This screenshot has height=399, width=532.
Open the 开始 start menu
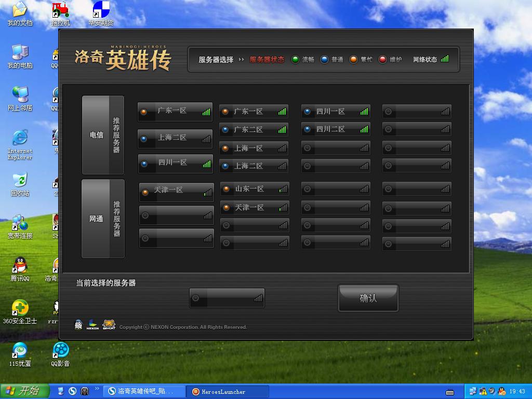click(25, 391)
